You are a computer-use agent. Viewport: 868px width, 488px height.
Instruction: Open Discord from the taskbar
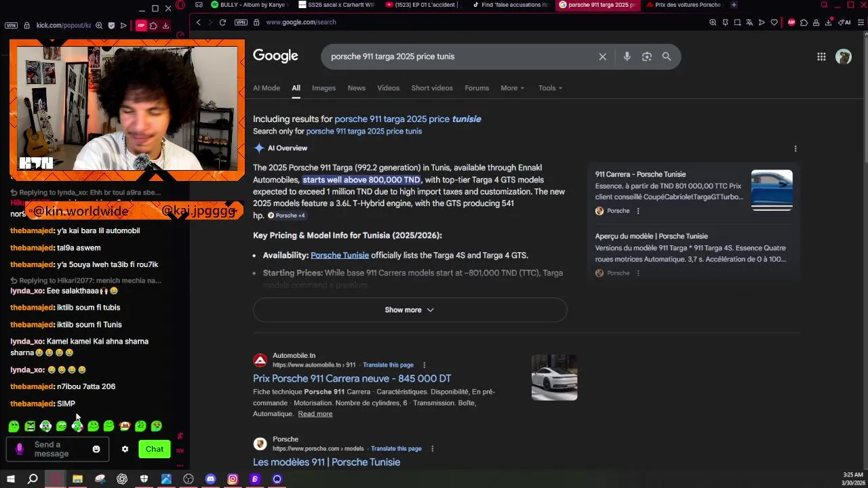(210, 479)
